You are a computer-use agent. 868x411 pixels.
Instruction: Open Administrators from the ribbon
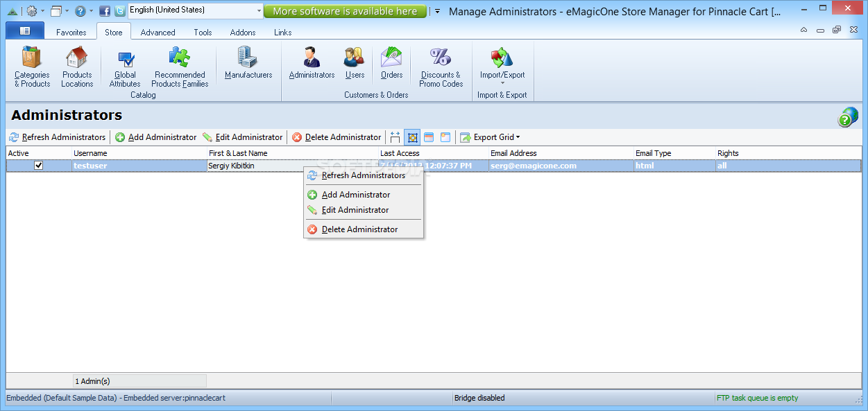pyautogui.click(x=312, y=63)
